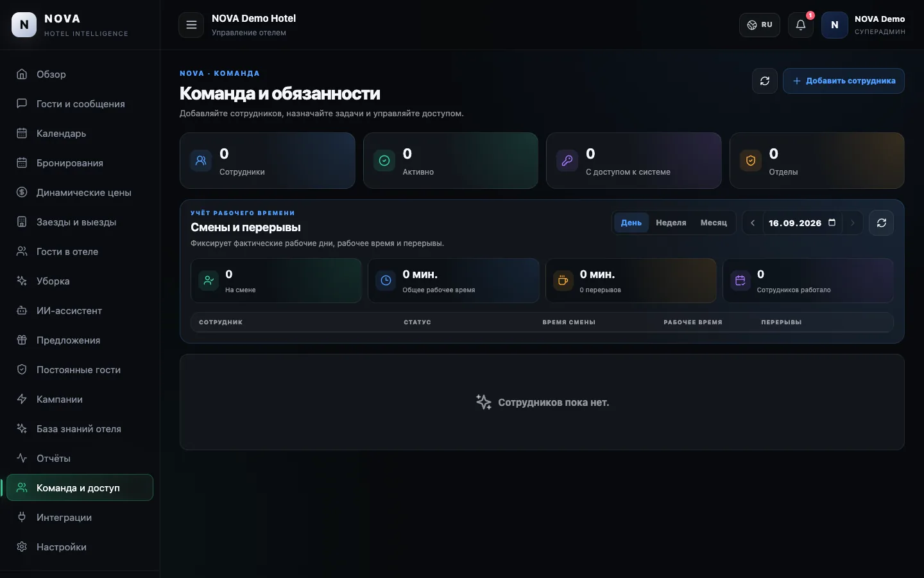
Task: Go to next date in shifts
Action: pyautogui.click(x=853, y=223)
